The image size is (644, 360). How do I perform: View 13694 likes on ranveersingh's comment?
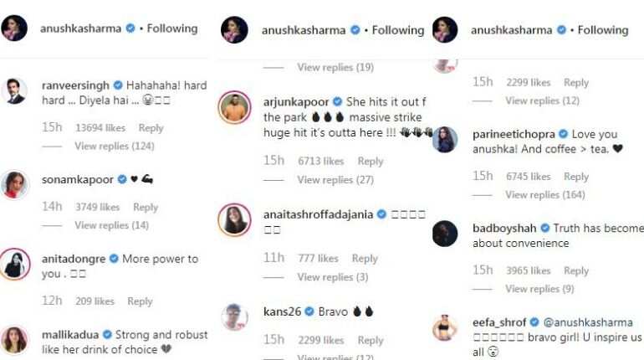[x=100, y=128]
